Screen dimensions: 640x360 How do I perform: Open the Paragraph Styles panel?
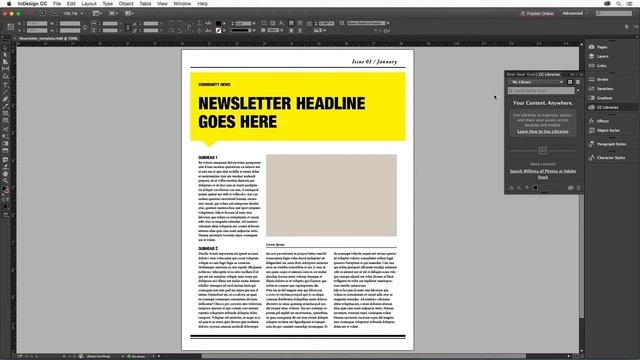(x=611, y=144)
